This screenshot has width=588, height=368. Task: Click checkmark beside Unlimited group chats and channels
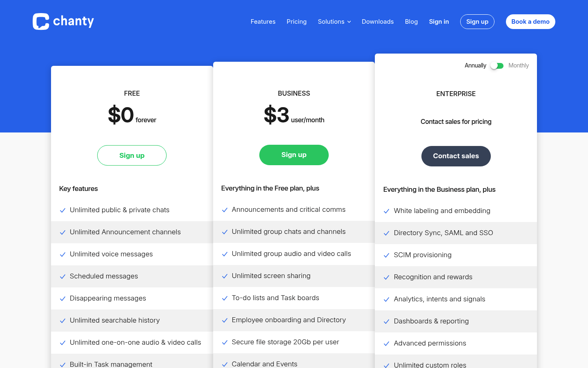point(225,232)
